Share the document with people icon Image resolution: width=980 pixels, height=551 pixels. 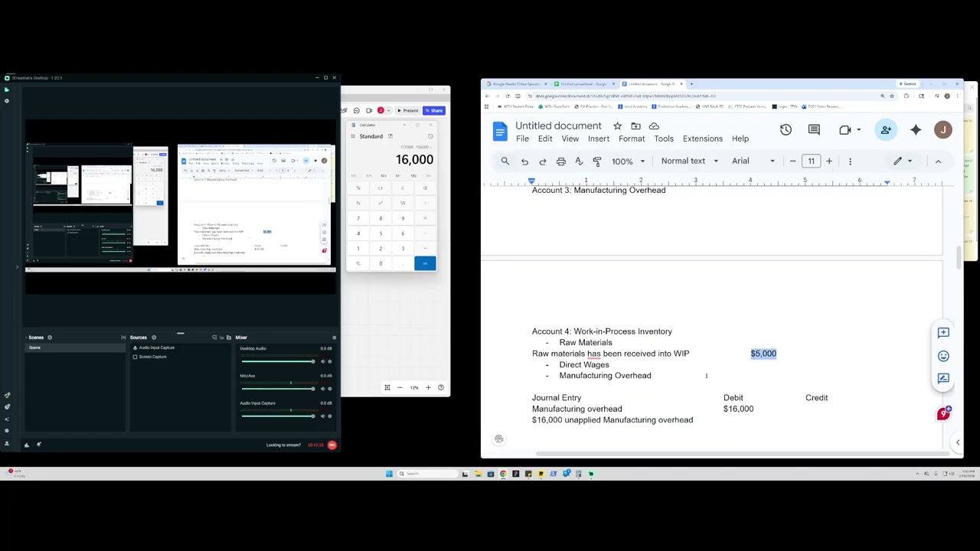coord(886,130)
